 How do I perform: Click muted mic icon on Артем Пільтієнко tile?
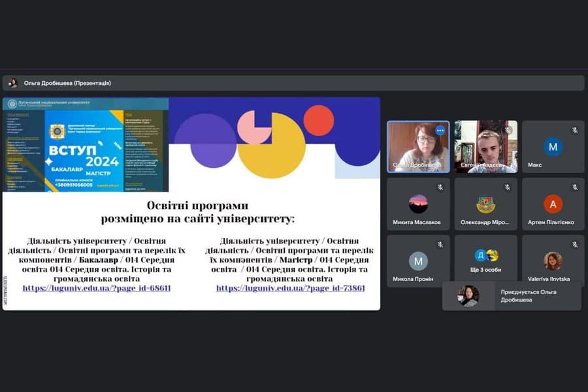575,188
